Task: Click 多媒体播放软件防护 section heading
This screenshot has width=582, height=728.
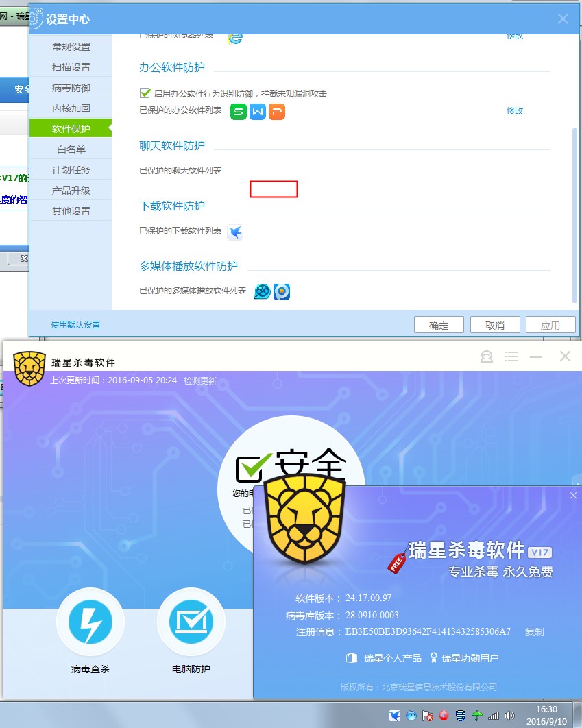Action: (x=189, y=266)
